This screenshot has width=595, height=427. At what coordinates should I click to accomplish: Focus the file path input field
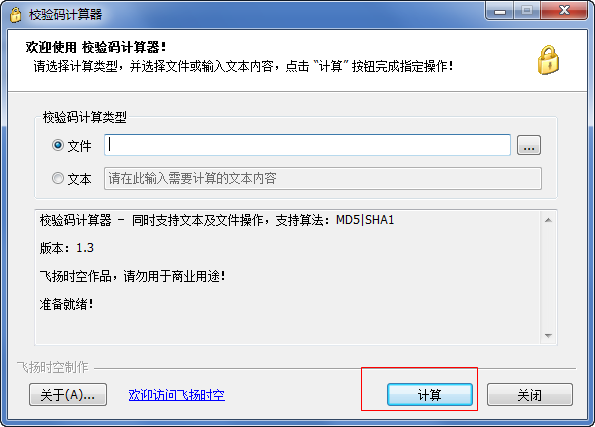(x=307, y=145)
